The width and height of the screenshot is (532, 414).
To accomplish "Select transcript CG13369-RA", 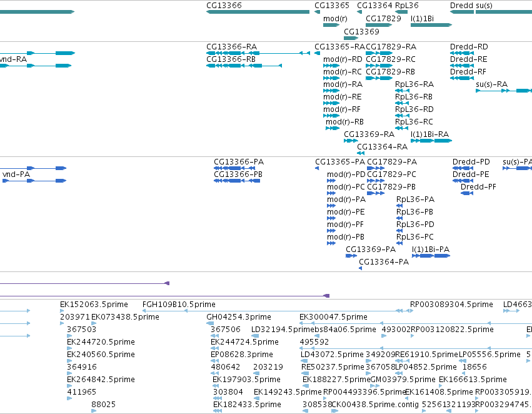I will coord(369,134).
